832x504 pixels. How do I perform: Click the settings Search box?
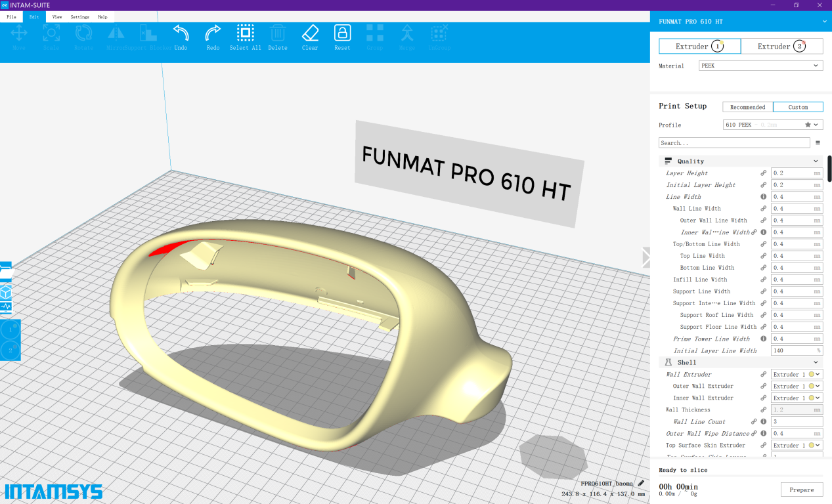[x=734, y=142]
